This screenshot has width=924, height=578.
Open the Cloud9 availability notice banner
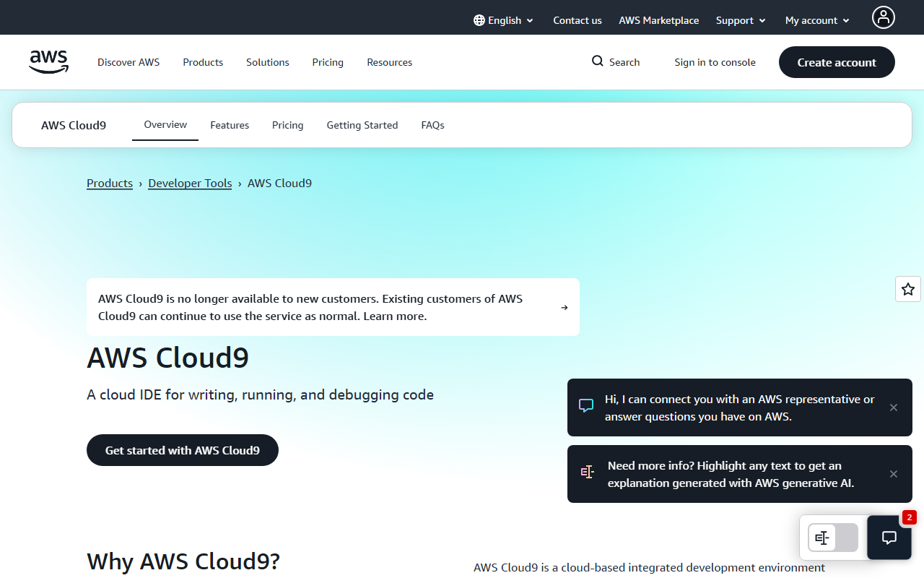(333, 307)
